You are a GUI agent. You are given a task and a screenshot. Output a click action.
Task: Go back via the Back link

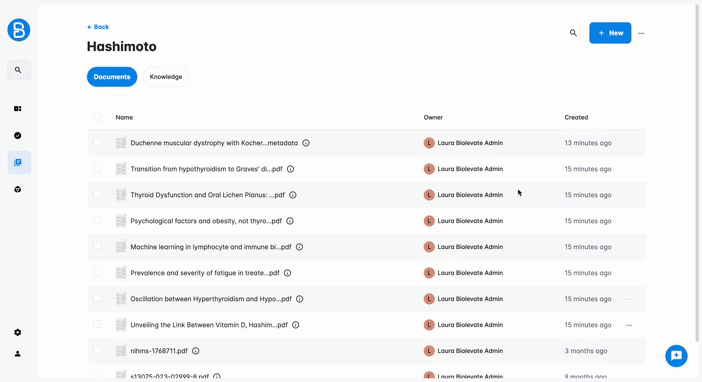[98, 27]
